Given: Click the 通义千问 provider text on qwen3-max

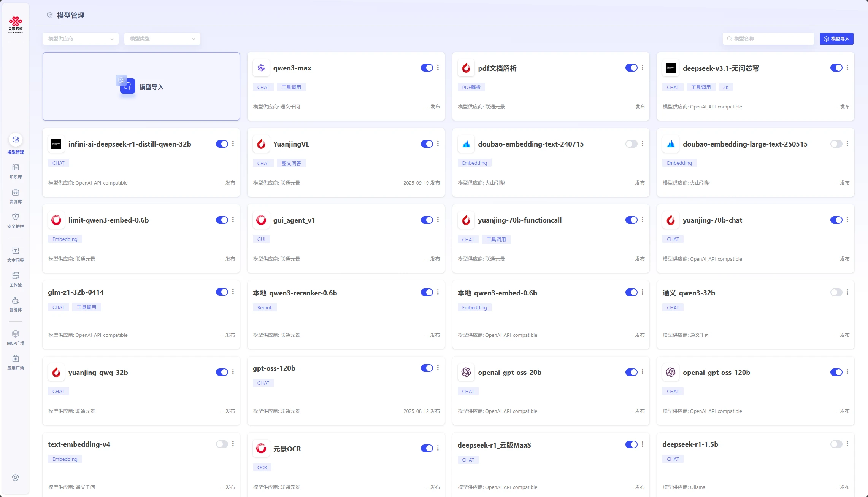Looking at the screenshot, I should (290, 107).
